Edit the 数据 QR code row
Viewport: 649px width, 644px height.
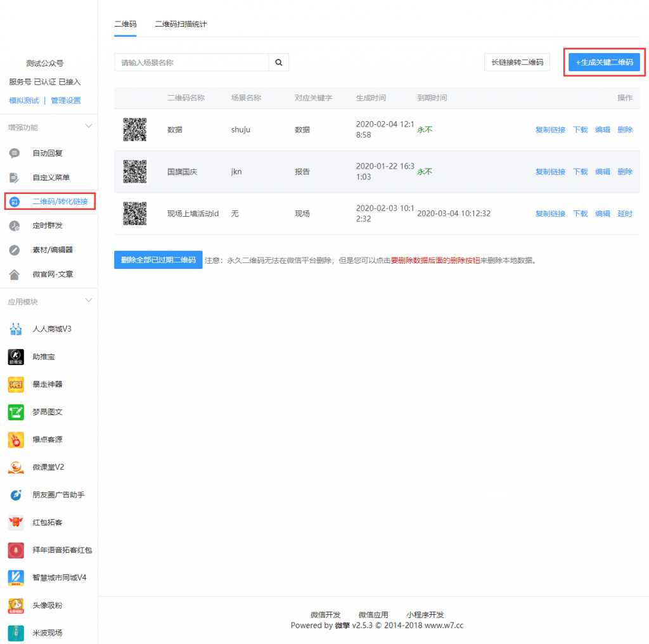point(603,129)
